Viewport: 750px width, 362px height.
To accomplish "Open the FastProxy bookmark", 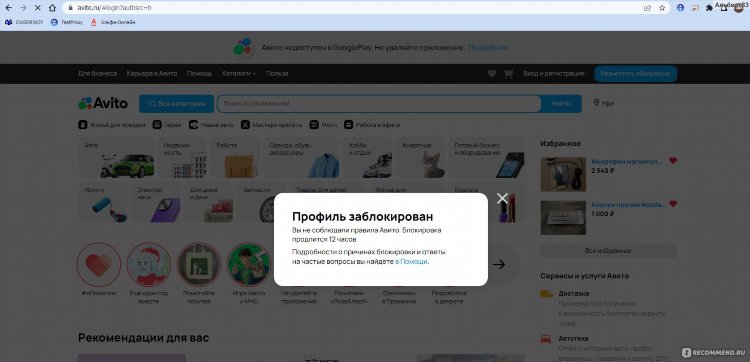I will pos(66,22).
